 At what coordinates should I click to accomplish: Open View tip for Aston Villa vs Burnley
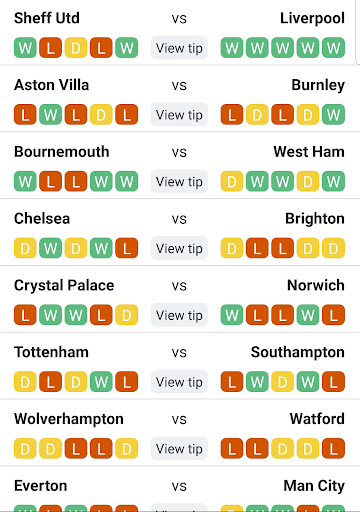point(179,115)
